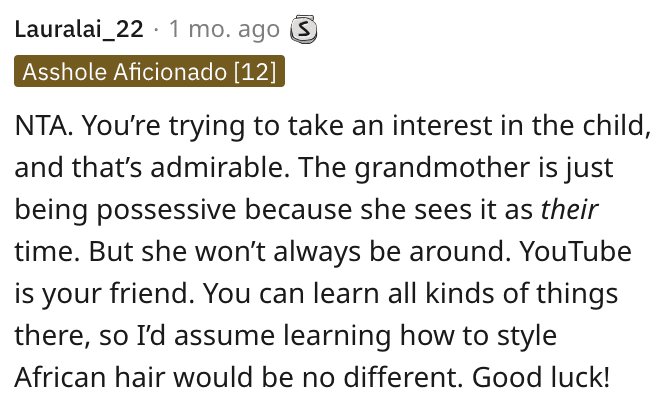Click the silver award icon
Viewport: 670px width, 414px height.
point(304,29)
